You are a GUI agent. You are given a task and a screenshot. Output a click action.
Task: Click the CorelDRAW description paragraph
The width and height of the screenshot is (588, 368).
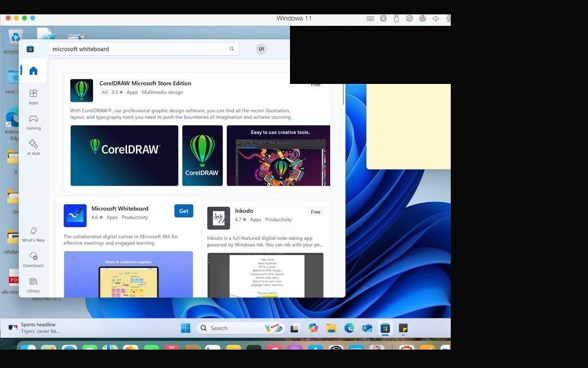(x=182, y=114)
